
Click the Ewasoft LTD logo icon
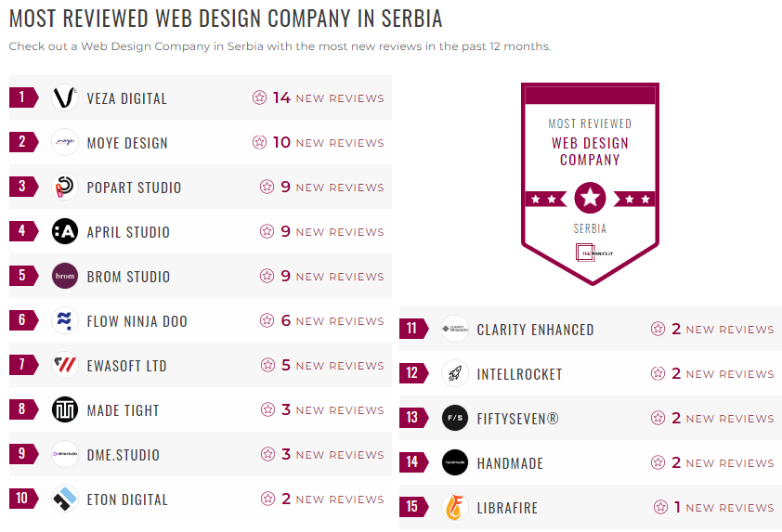point(65,366)
